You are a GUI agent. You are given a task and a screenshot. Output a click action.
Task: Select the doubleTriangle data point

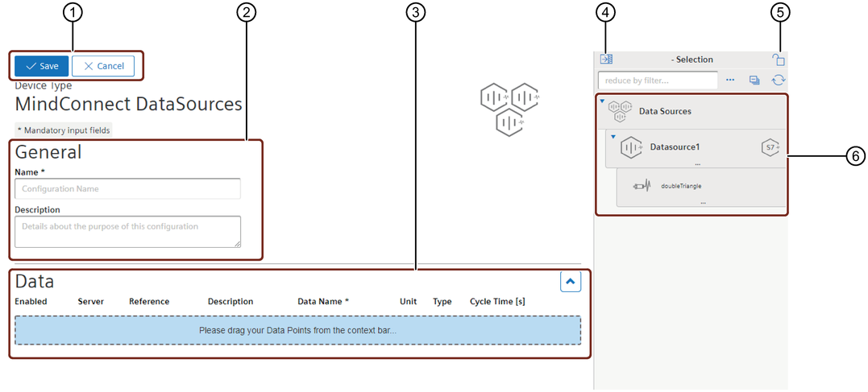(701, 187)
